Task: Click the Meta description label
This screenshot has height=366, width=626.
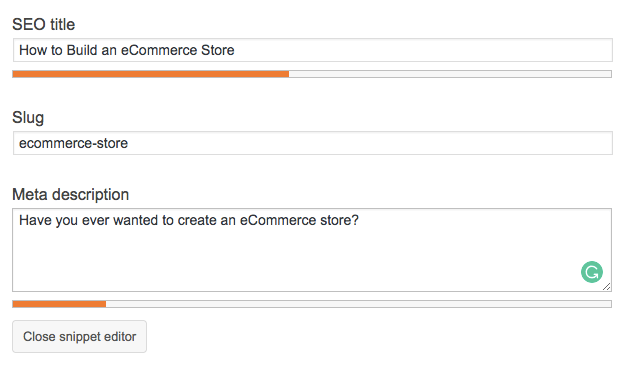Action: point(71,195)
